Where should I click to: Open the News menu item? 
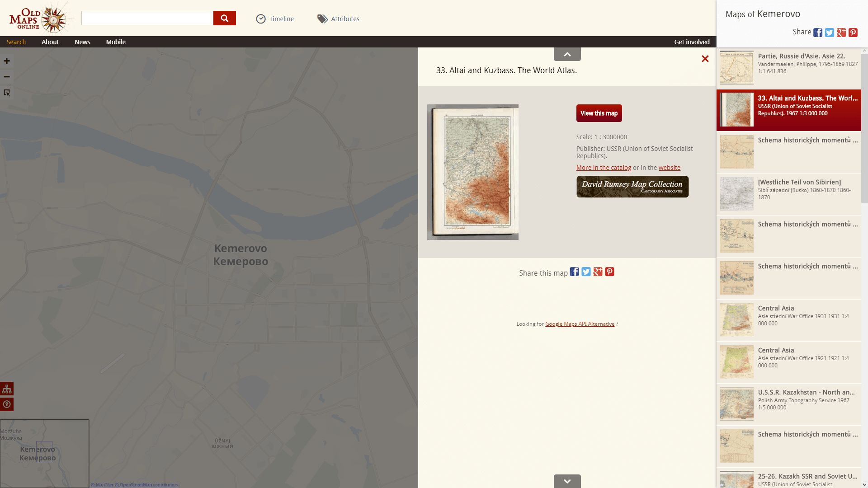(x=82, y=42)
